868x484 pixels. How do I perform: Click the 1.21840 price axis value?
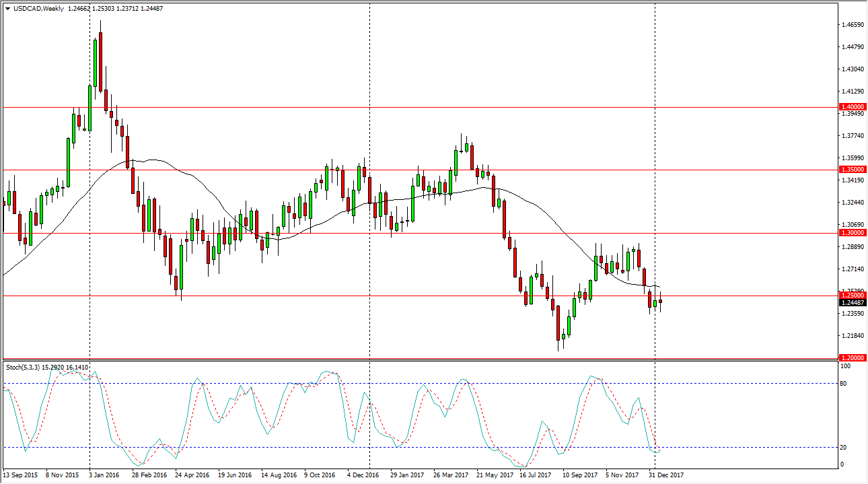[852, 336]
